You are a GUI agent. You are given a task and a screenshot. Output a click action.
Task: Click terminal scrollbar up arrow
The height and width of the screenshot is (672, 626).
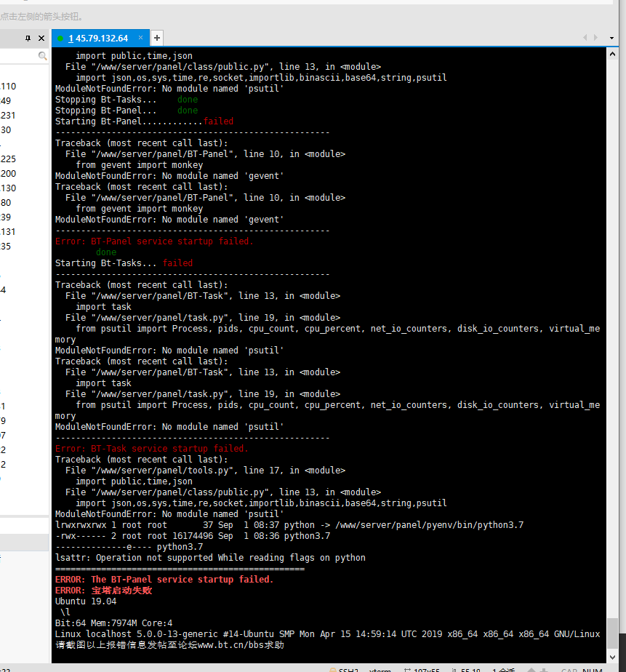(612, 54)
